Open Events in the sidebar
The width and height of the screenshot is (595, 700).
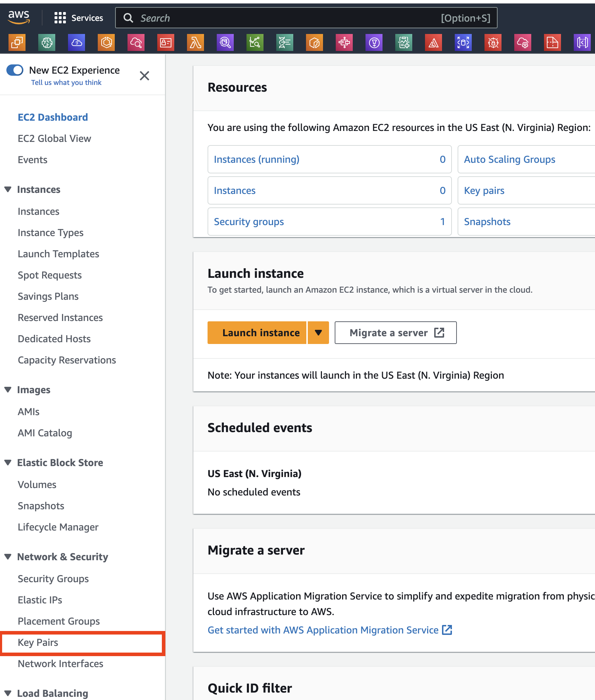tap(33, 160)
